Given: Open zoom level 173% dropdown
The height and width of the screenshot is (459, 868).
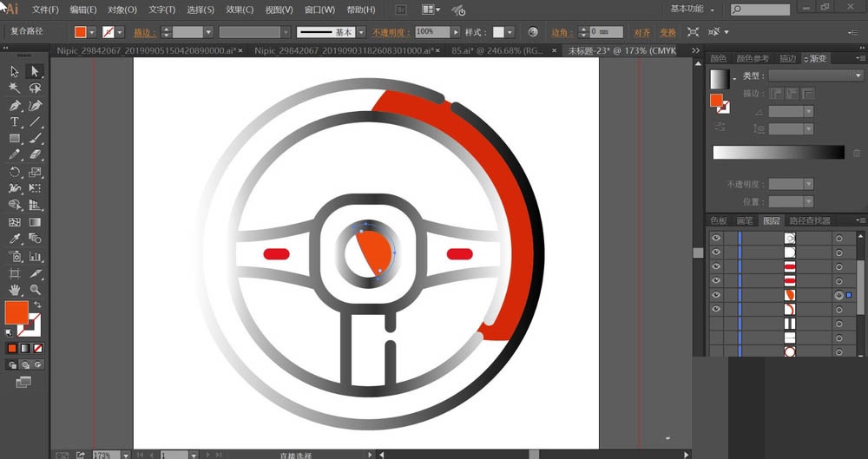Looking at the screenshot, I should tap(126, 456).
